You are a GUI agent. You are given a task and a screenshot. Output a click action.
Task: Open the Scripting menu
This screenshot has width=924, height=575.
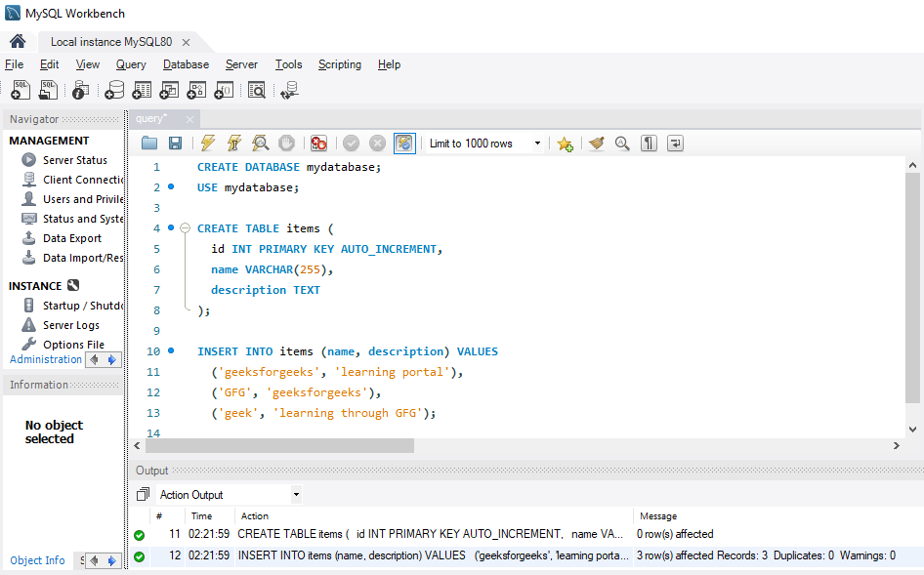(x=339, y=64)
